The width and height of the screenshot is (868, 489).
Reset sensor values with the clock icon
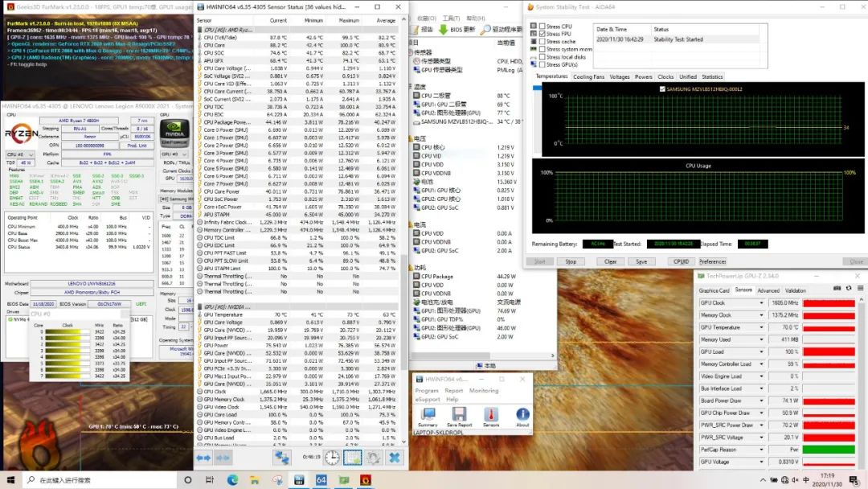click(x=332, y=458)
